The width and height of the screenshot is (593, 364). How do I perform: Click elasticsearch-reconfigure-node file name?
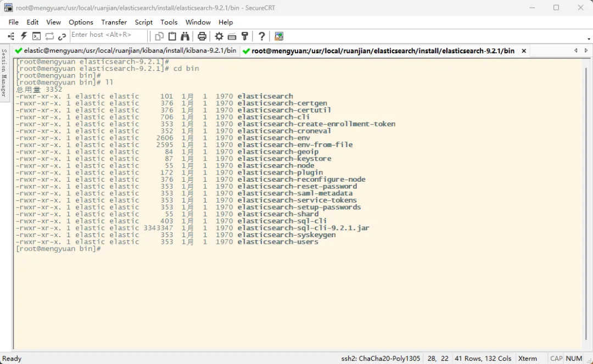click(301, 180)
